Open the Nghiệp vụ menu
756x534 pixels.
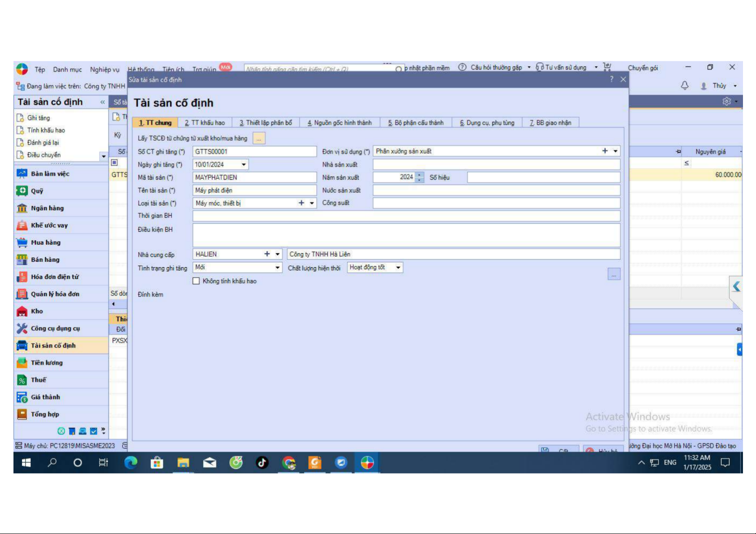105,69
